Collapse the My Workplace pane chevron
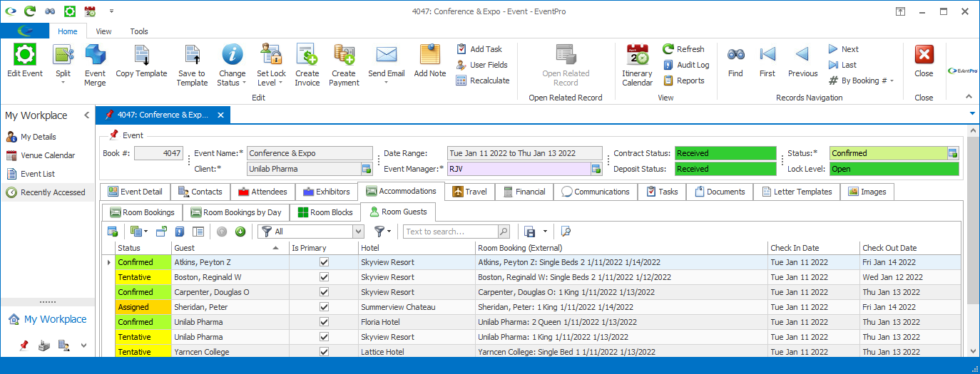Screen dimensions: 980x374 point(87,115)
